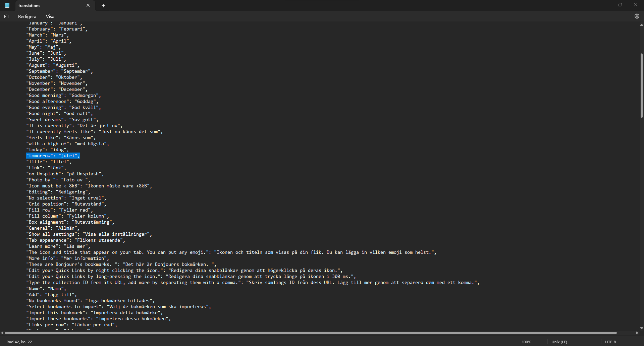644x346 pixels.
Task: Click the Rad 42, kol 22 position indicator
Action: point(19,342)
